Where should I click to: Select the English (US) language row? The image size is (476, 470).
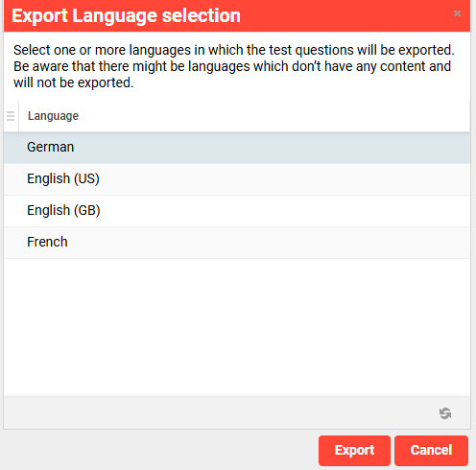(237, 179)
